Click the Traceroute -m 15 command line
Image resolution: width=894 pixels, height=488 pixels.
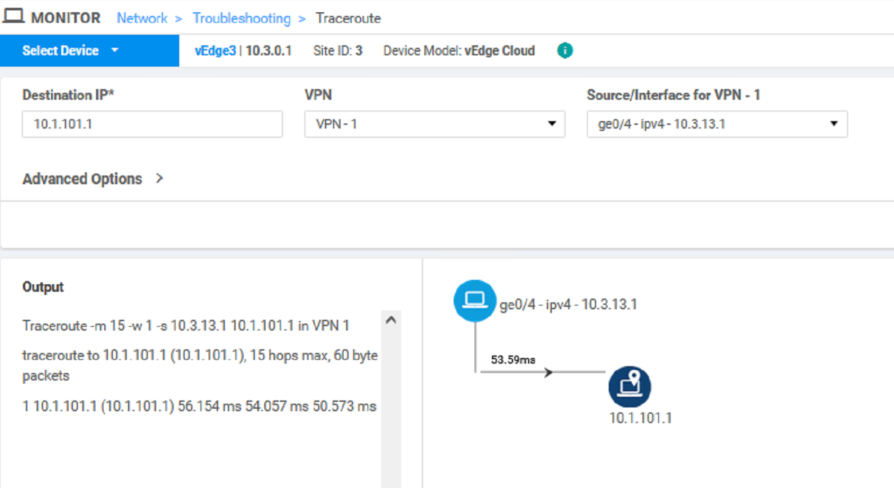point(186,326)
